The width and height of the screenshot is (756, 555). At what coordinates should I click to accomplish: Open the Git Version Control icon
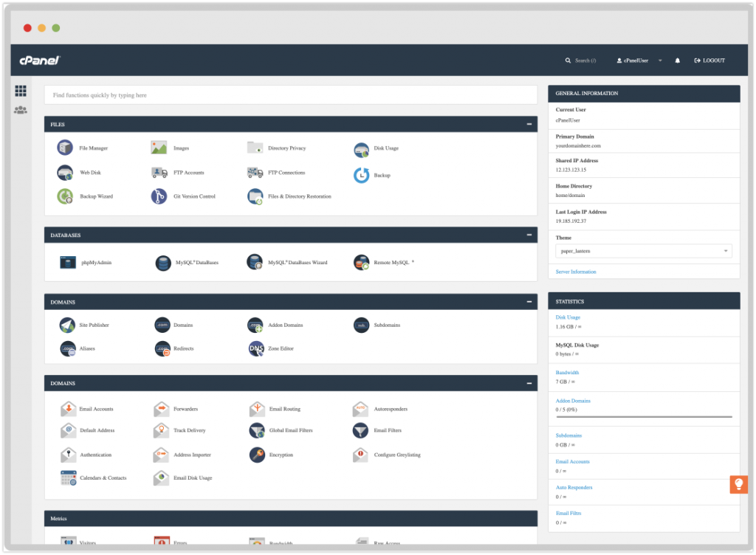[x=159, y=196]
